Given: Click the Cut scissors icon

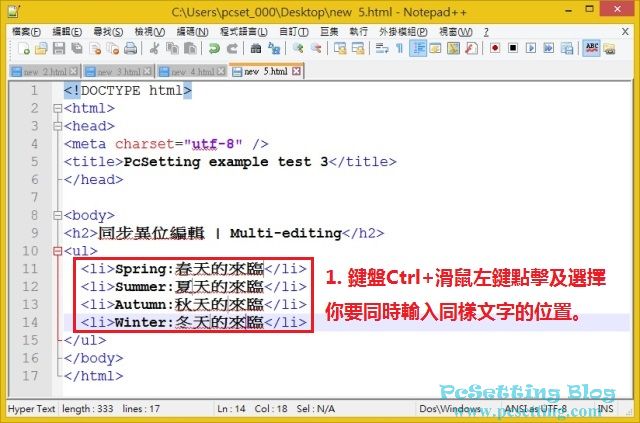Looking at the screenshot, I should 155,48.
